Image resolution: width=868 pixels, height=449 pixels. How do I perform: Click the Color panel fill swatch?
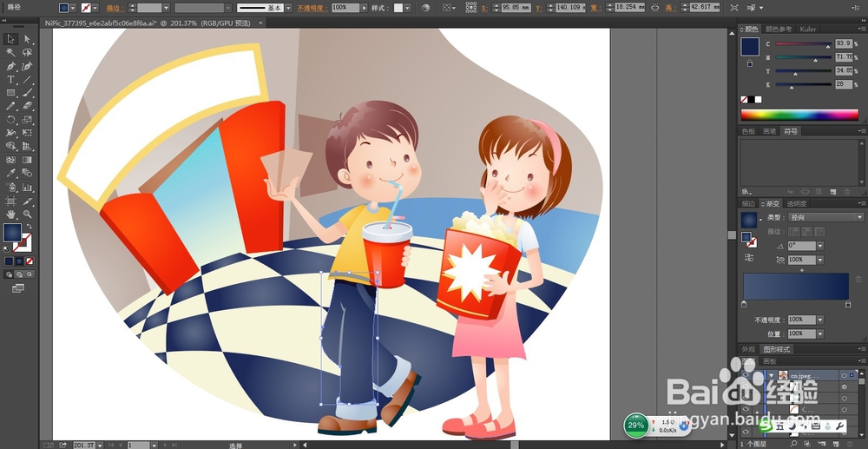click(x=750, y=47)
